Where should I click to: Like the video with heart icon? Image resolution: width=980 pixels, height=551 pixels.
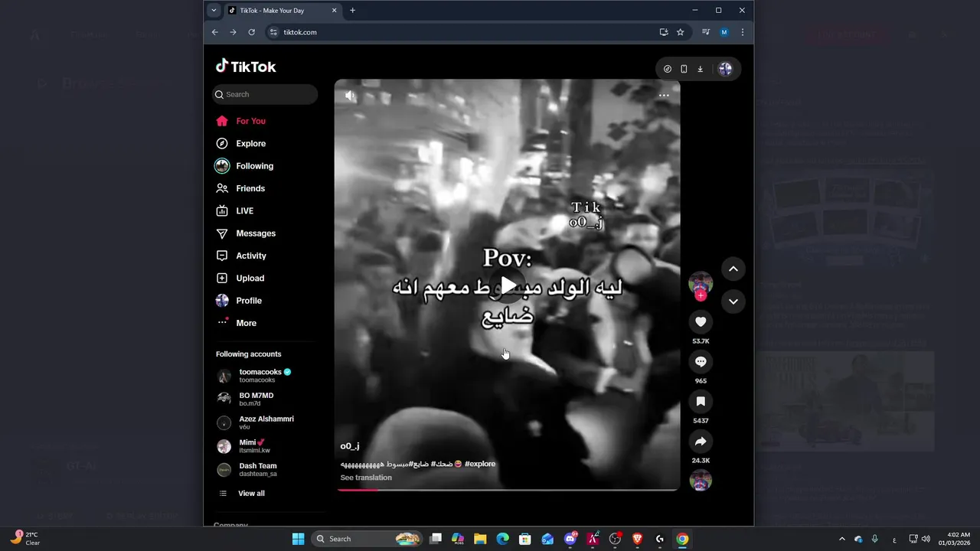click(701, 321)
